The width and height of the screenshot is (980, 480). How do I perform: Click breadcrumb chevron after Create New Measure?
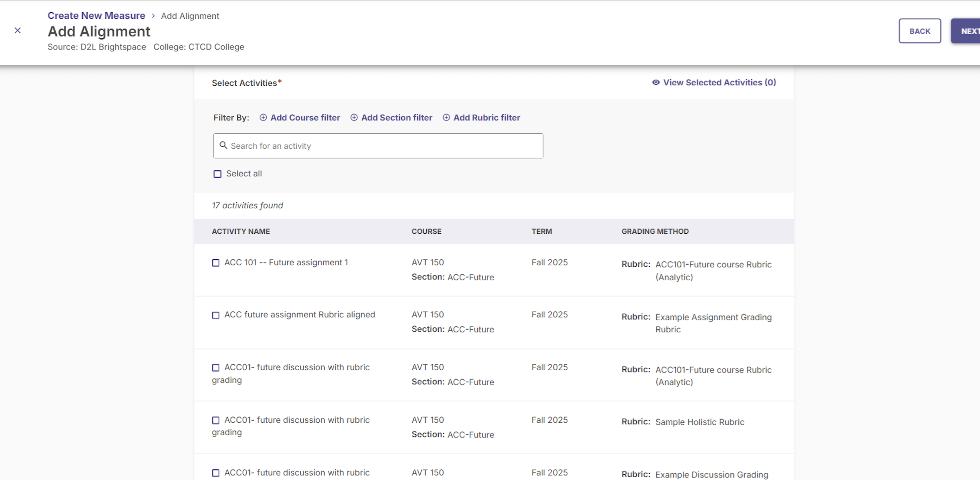[x=153, y=16]
